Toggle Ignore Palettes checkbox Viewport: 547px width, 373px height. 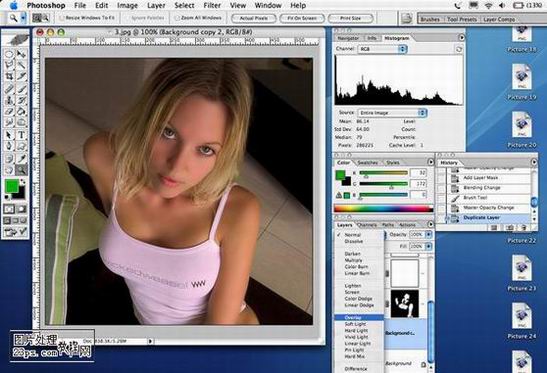coord(127,18)
